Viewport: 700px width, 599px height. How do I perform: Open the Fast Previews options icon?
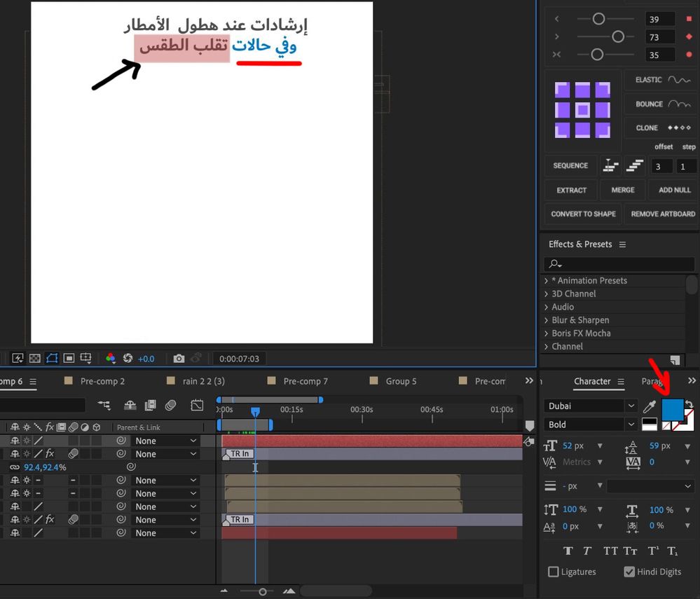pos(18,359)
